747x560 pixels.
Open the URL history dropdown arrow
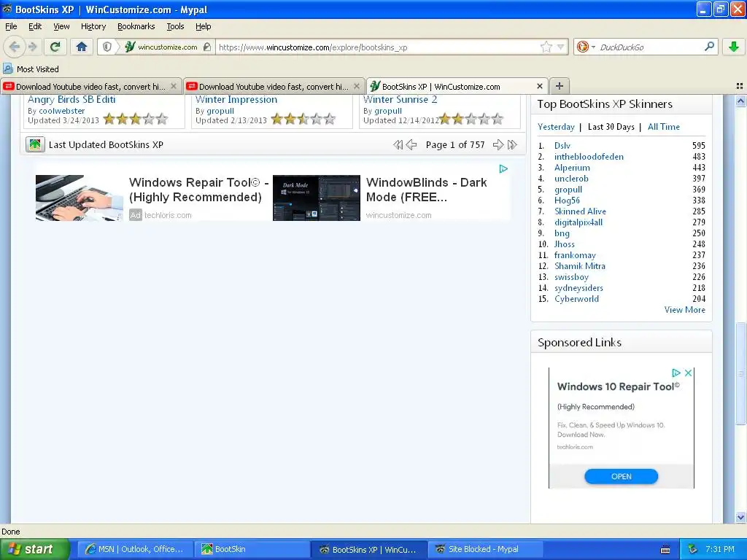(x=561, y=47)
